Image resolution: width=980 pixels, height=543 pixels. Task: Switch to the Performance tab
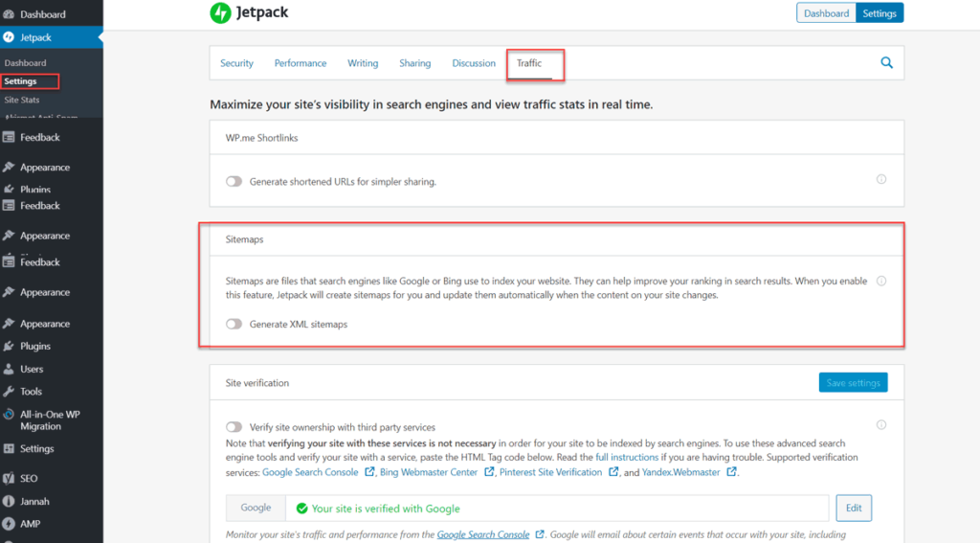click(300, 63)
